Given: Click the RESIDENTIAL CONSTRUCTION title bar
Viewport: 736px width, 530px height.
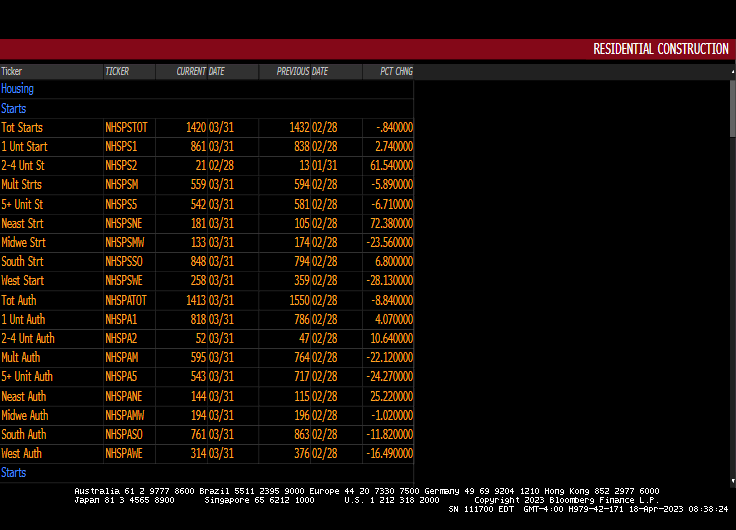Looking at the screenshot, I should pyautogui.click(x=660, y=49).
